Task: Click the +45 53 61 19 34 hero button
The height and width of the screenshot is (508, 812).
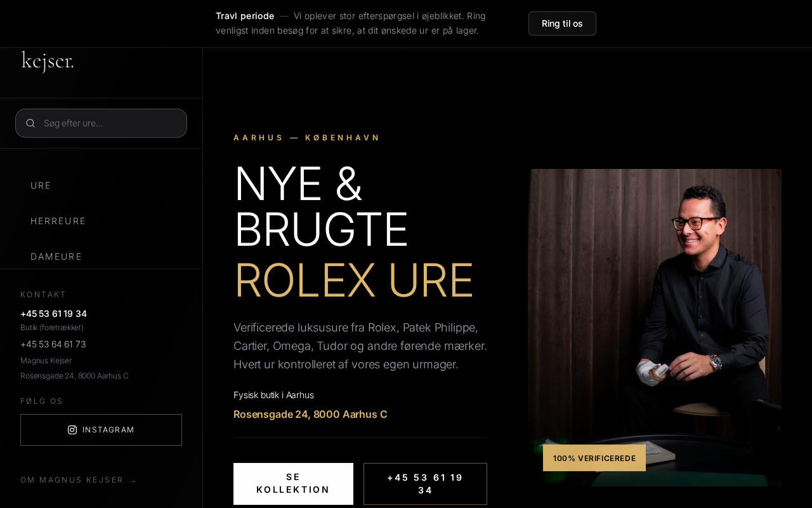Action: [425, 484]
